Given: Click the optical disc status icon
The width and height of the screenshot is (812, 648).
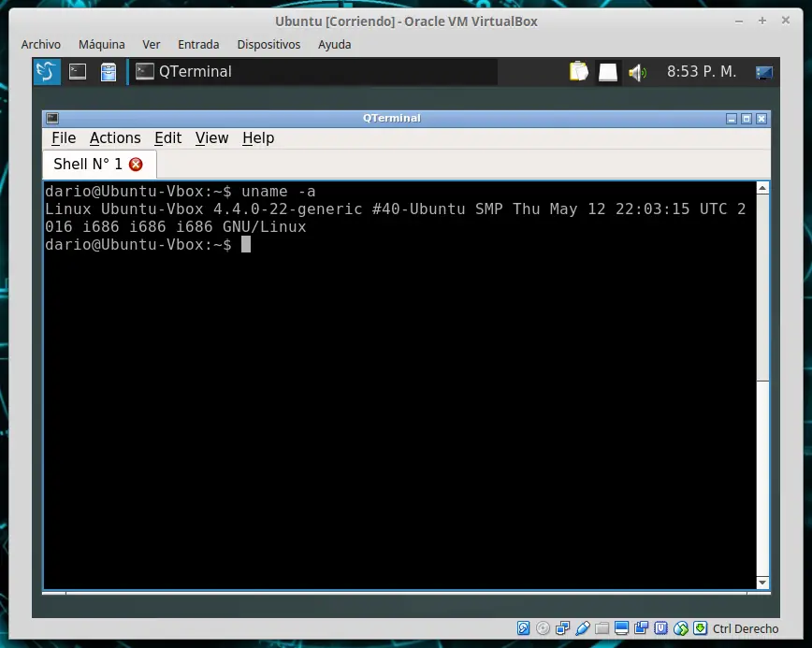Looking at the screenshot, I should click(543, 628).
